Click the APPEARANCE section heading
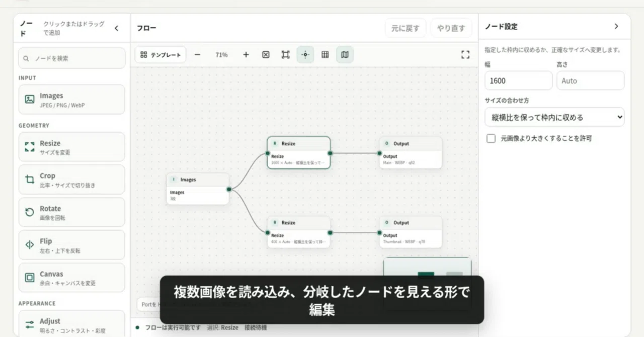This screenshot has width=644, height=337. (x=37, y=304)
